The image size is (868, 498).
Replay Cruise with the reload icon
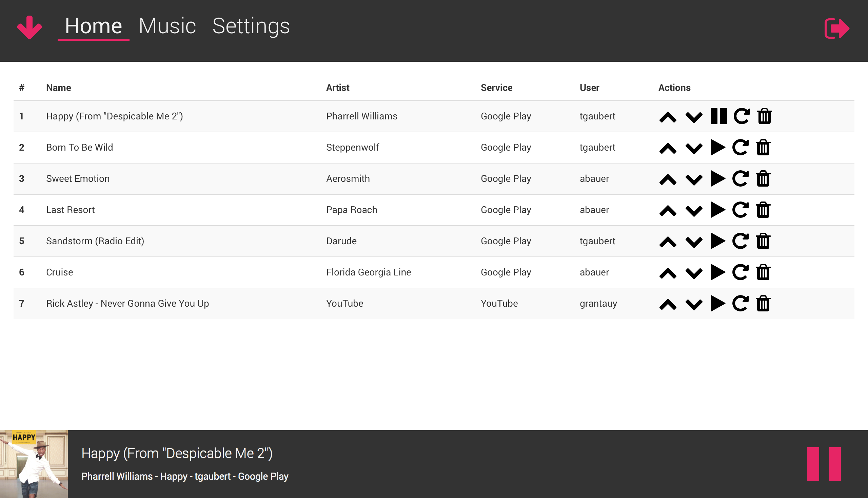click(740, 272)
